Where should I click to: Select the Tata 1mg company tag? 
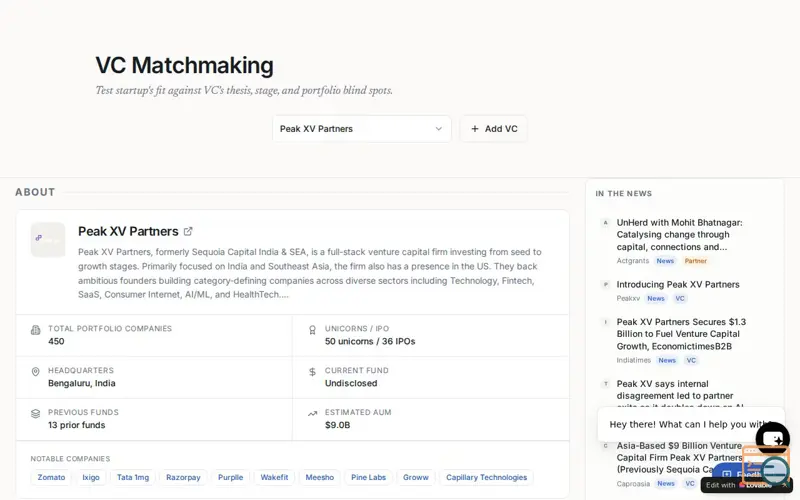point(133,478)
